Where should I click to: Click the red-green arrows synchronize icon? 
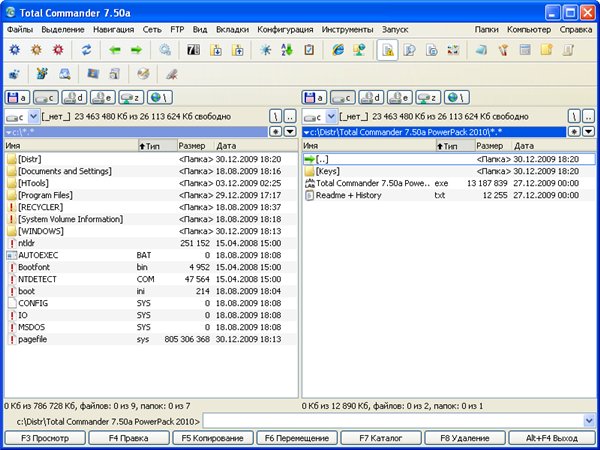coord(453,50)
